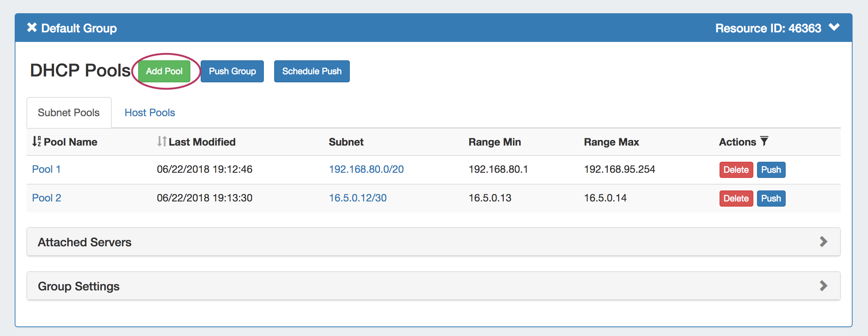Expand the Group Settings panel
This screenshot has width=868, height=336.
823,286
